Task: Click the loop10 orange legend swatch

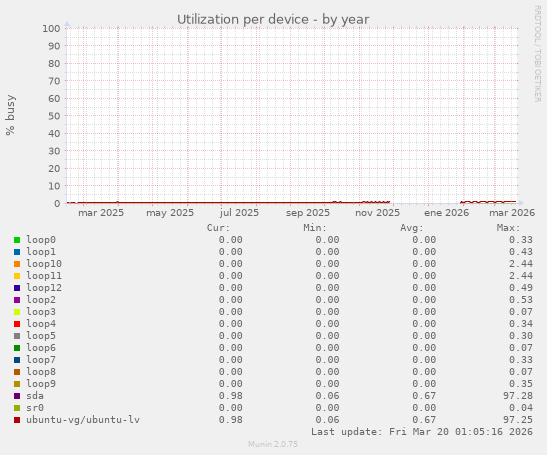Action: [x=17, y=264]
